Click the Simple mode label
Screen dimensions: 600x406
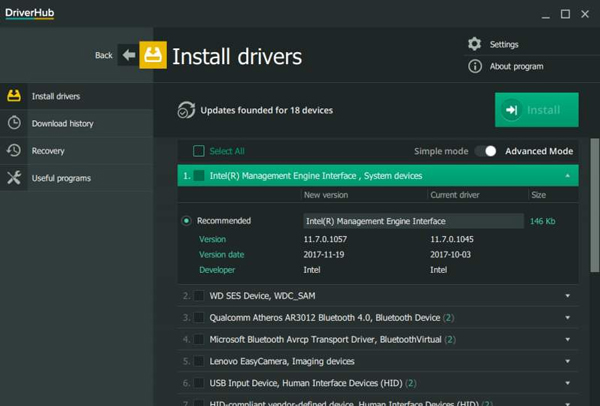[441, 152]
